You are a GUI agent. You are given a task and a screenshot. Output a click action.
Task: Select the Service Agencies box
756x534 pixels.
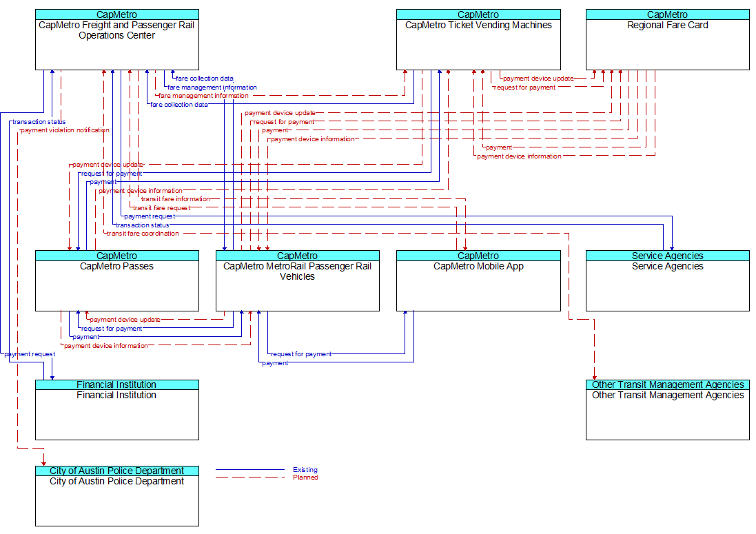[667, 280]
